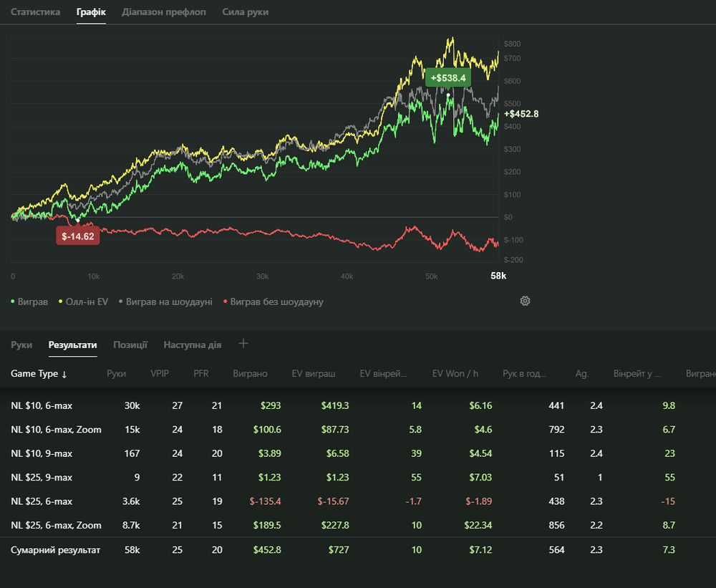716x588 pixels.
Task: Select the NL $10, 6-max, Zoom row
Action: point(56,430)
